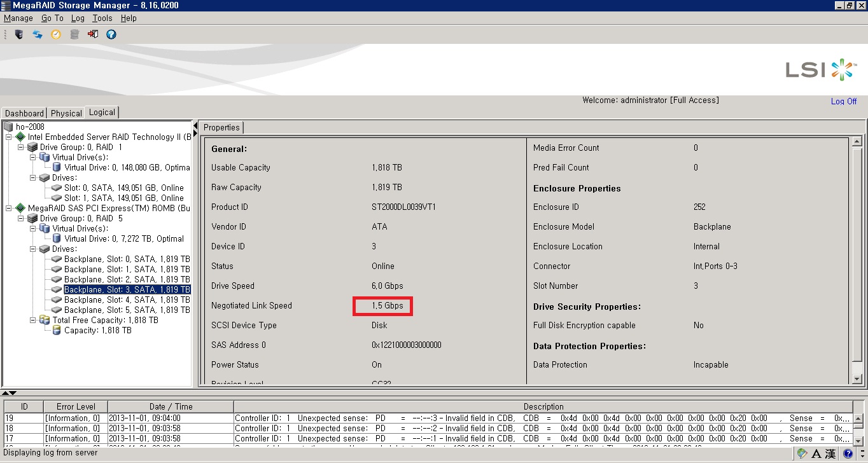Select the Properties tab

[221, 127]
